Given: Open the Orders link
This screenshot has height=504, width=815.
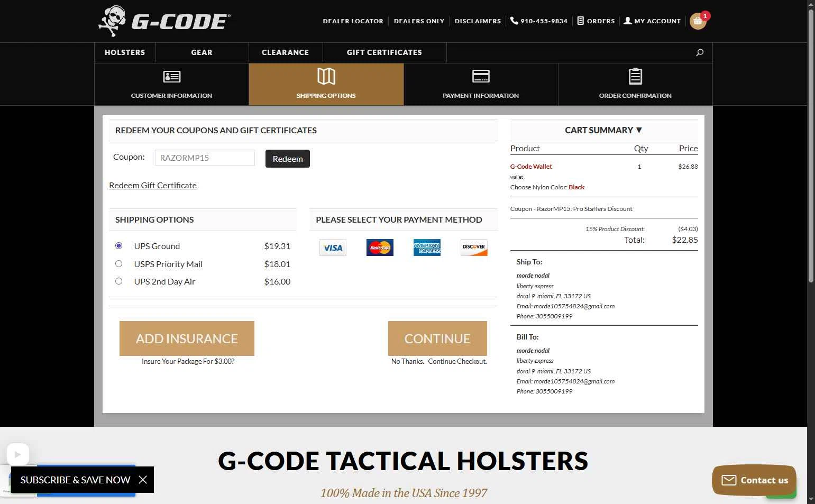Looking at the screenshot, I should coord(596,21).
